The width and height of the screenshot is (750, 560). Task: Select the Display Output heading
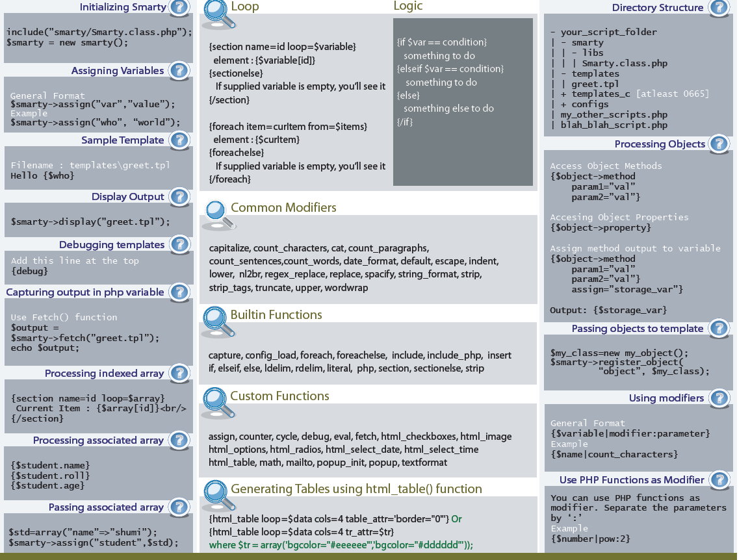pos(128,197)
